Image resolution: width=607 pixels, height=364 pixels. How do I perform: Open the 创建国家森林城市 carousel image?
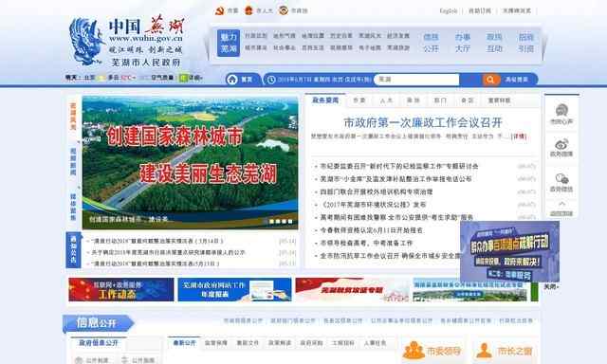[190, 163]
